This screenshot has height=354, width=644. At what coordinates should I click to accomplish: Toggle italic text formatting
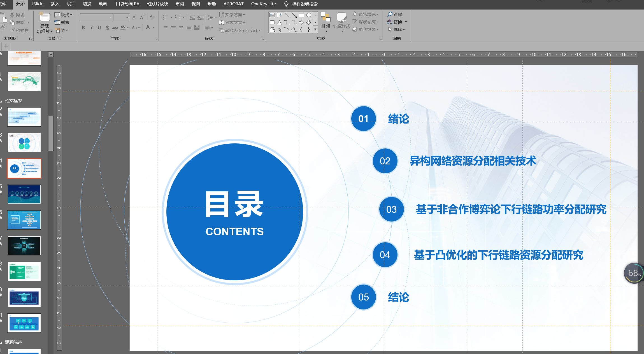point(91,28)
